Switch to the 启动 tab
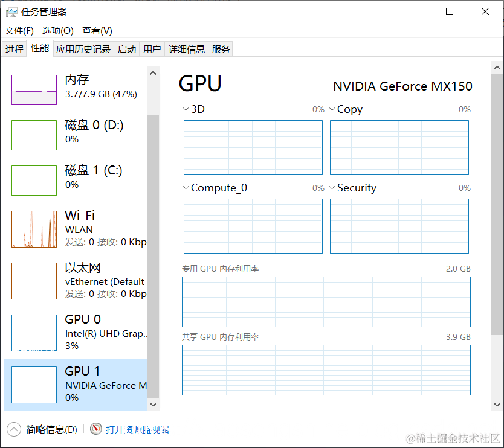The image size is (504, 448). pyautogui.click(x=127, y=49)
